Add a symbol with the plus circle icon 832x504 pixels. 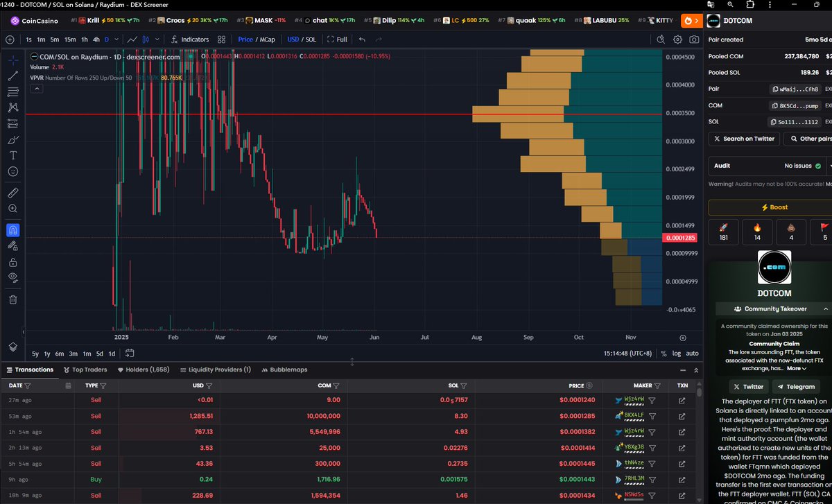[10, 40]
